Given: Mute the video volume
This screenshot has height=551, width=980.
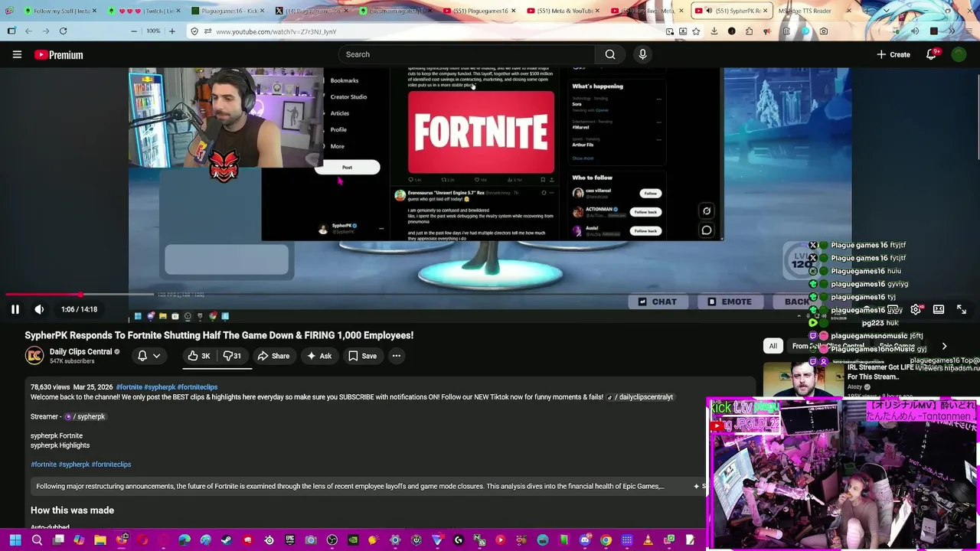Looking at the screenshot, I should point(39,309).
